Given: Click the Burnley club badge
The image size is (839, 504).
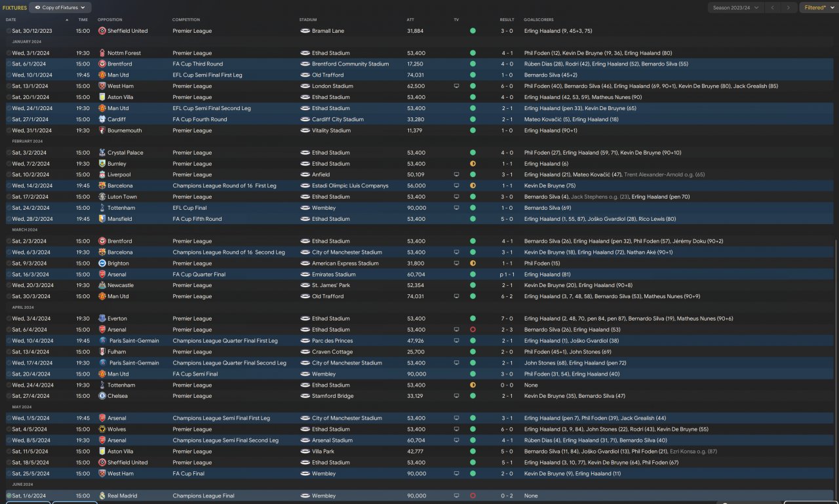Looking at the screenshot, I should [102, 164].
